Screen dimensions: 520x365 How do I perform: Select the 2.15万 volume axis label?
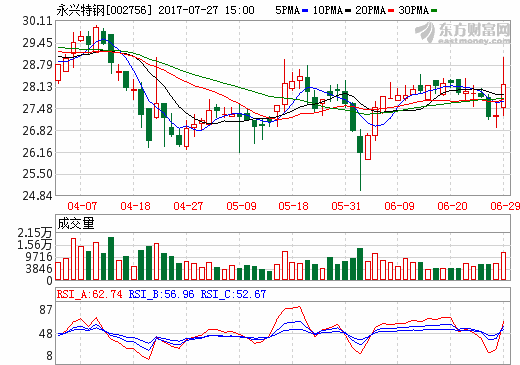(35, 233)
